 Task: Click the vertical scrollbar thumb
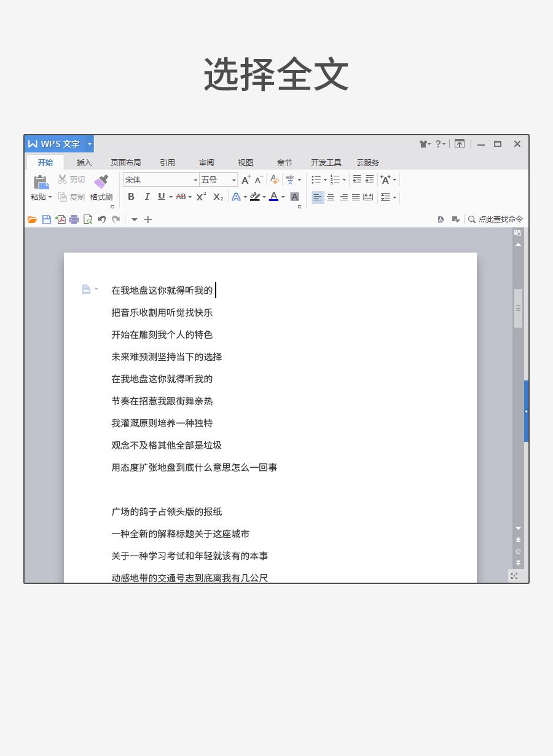[518, 308]
